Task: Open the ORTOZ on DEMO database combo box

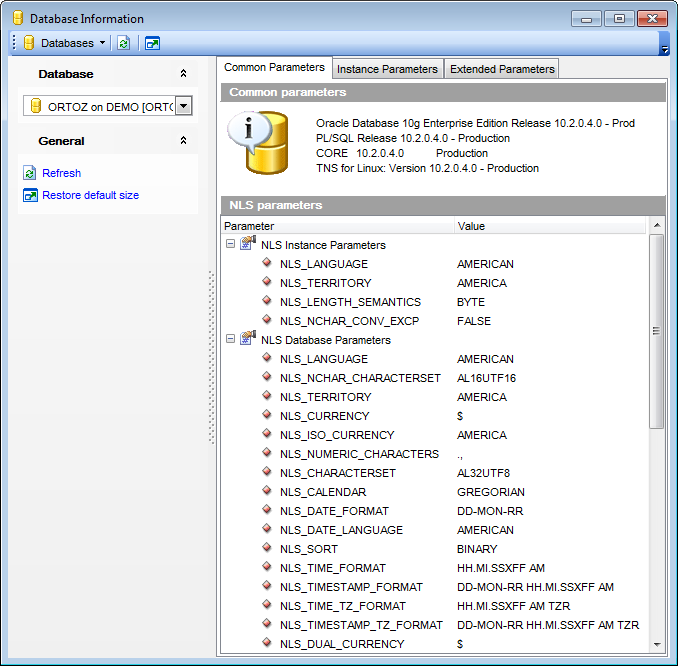Action: coord(184,106)
